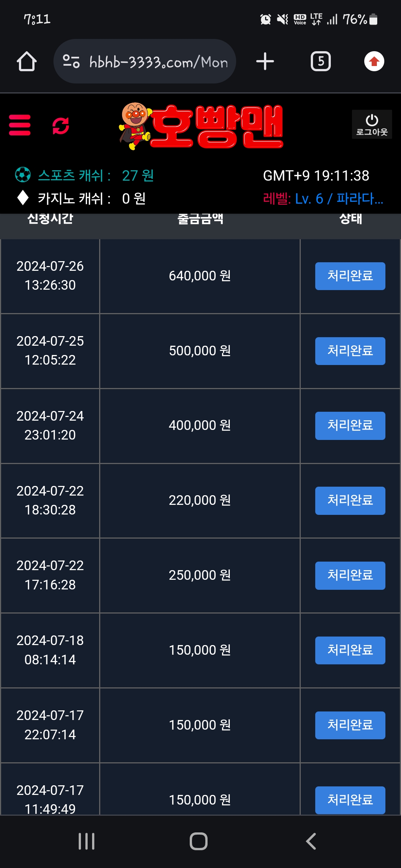Refresh balance with the pink sync icon
This screenshot has width=401, height=868.
tap(61, 126)
